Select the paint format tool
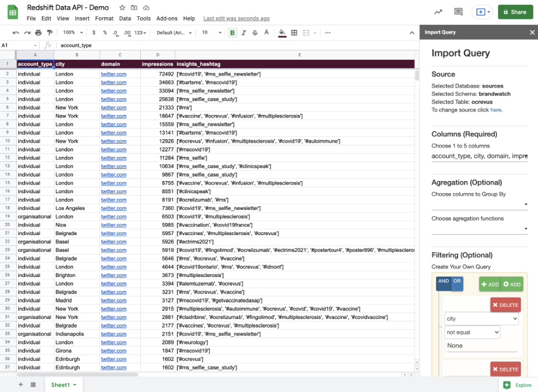This screenshot has height=392, width=538. click(50, 33)
